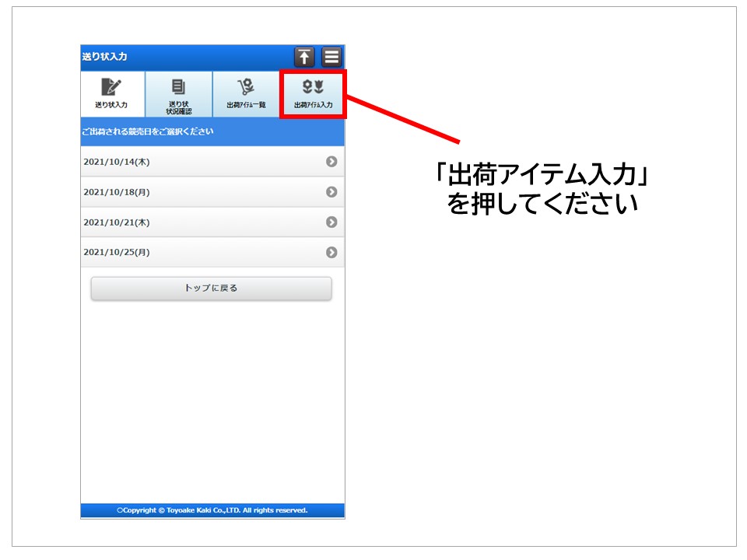Click the arrow icon on the 2021/10/14(木) row
The image size is (747, 560).
point(331,162)
